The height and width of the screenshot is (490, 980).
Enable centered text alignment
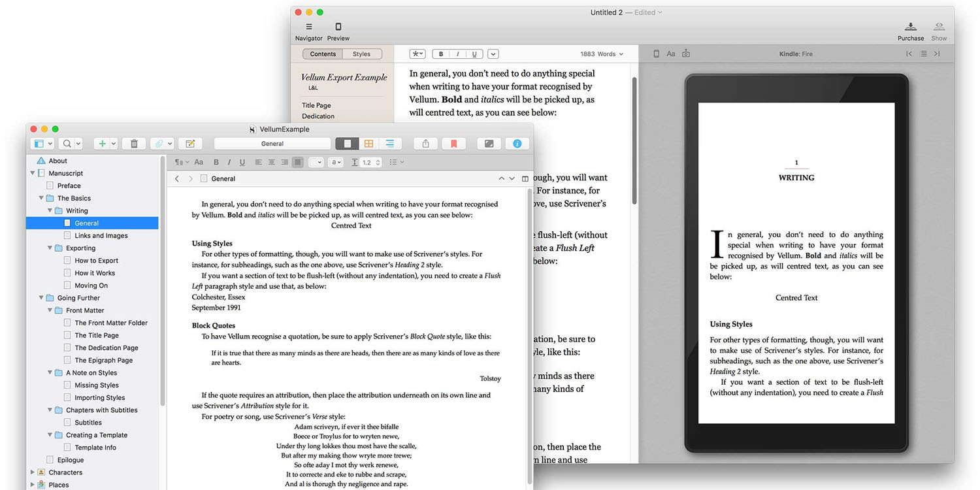272,162
